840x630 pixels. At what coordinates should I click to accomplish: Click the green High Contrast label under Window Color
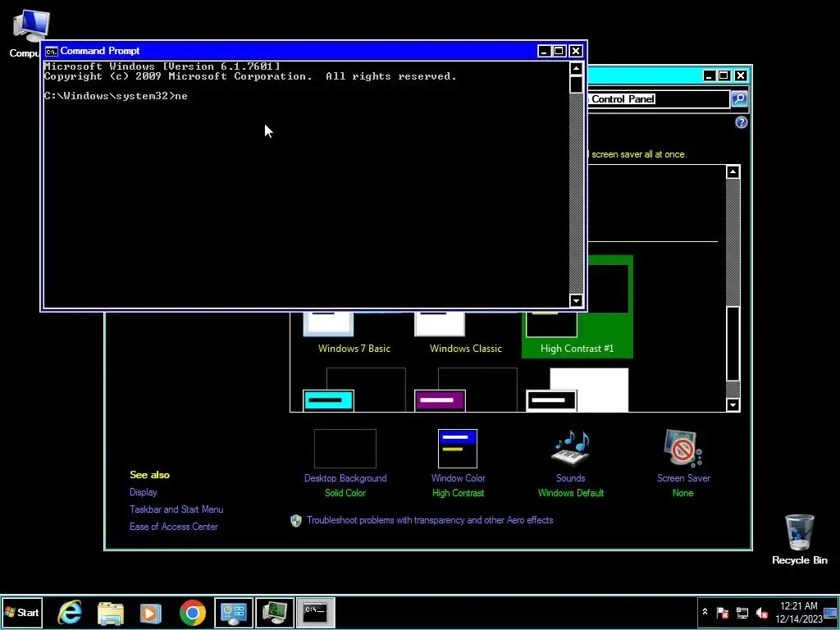tap(458, 493)
